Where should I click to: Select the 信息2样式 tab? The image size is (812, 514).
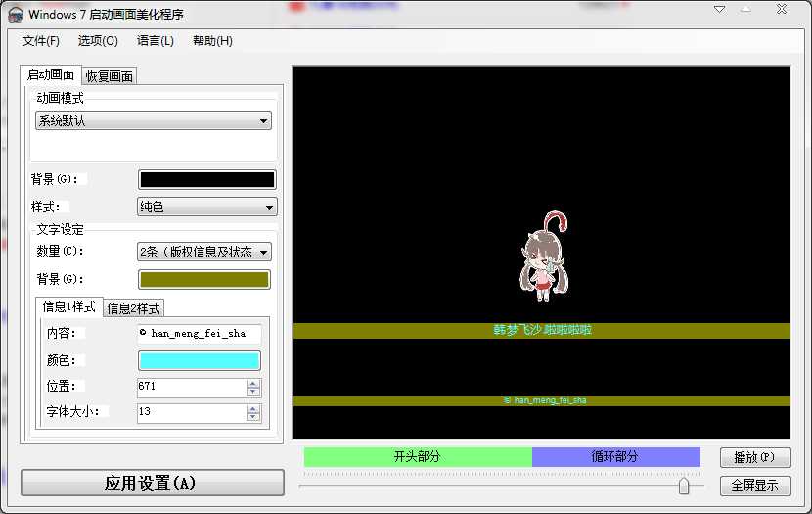134,308
